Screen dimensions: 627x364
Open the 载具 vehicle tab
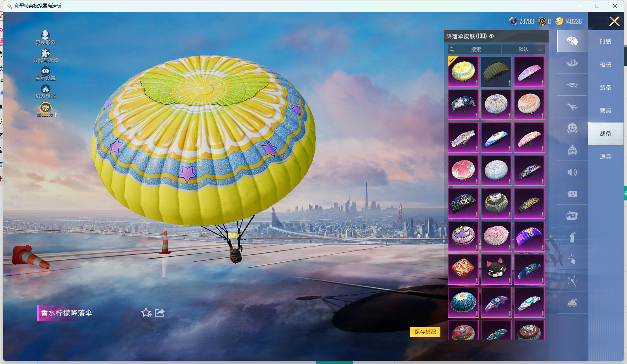point(605,110)
